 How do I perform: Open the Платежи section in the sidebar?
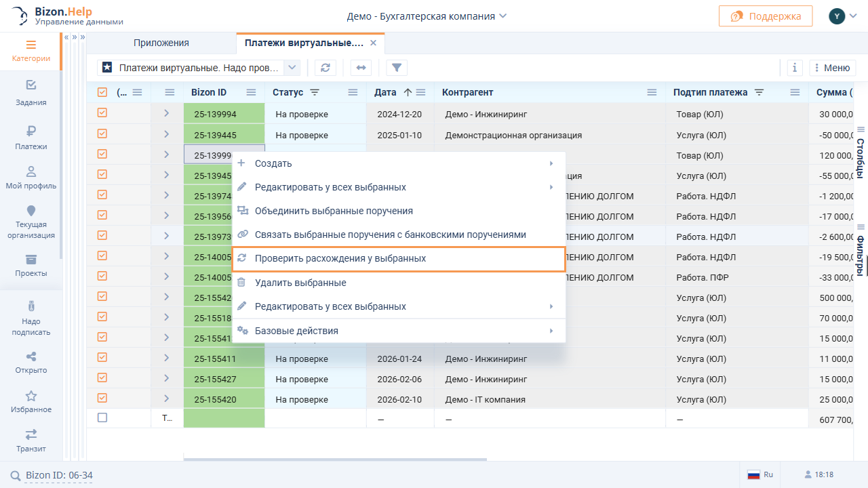[x=31, y=137]
